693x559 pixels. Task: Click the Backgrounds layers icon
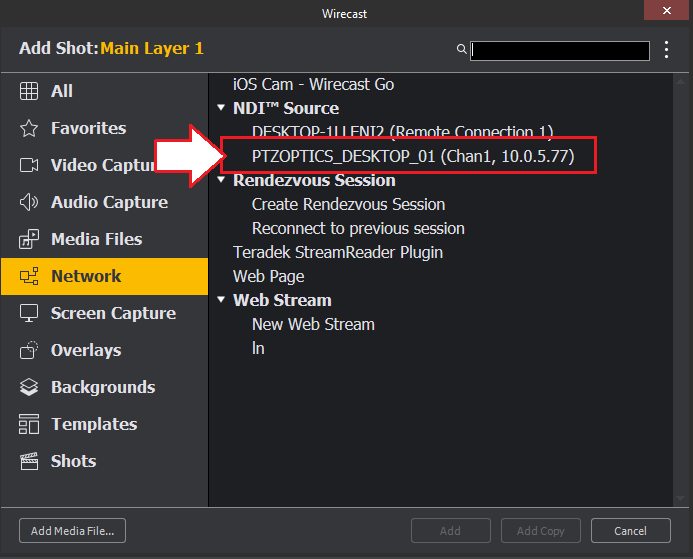[x=29, y=387]
